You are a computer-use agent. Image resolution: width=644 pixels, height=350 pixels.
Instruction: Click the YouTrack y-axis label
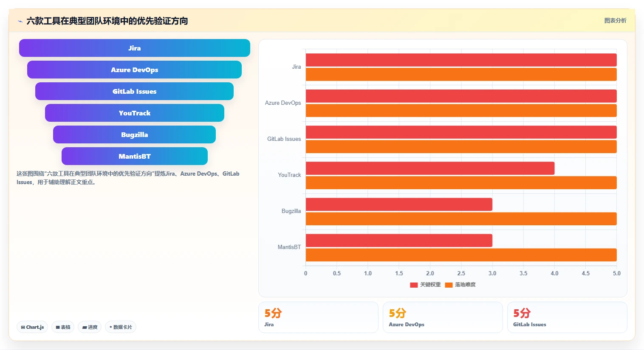289,175
